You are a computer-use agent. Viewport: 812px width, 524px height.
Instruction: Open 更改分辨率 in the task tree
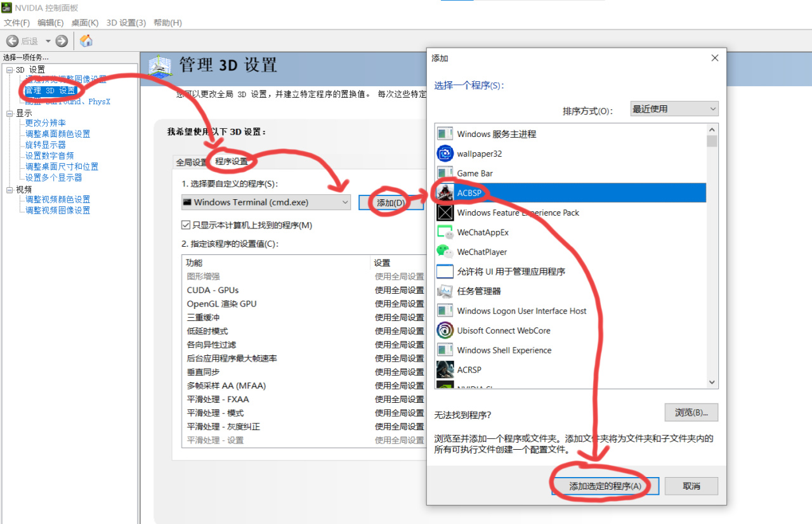(46, 123)
